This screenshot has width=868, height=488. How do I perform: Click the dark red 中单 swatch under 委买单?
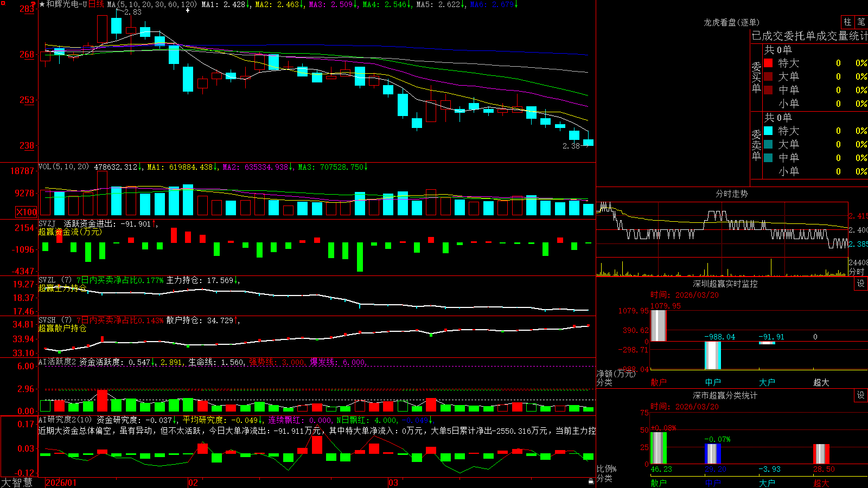[x=768, y=90]
